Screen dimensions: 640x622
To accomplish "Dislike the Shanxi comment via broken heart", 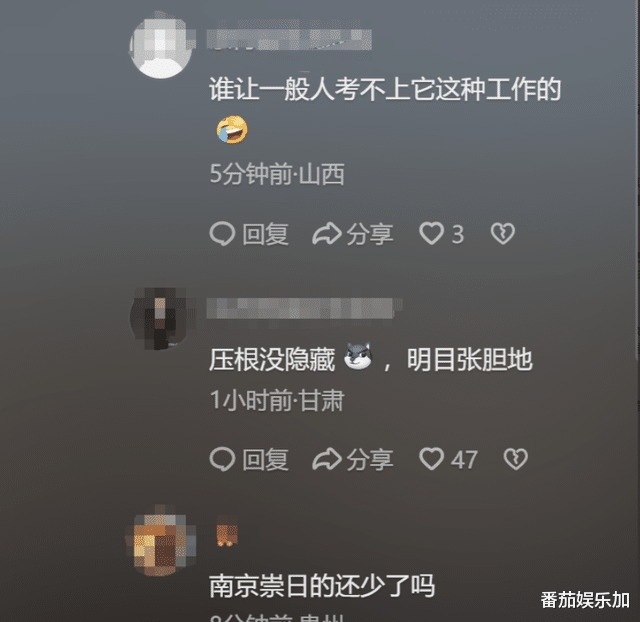I will coord(502,234).
